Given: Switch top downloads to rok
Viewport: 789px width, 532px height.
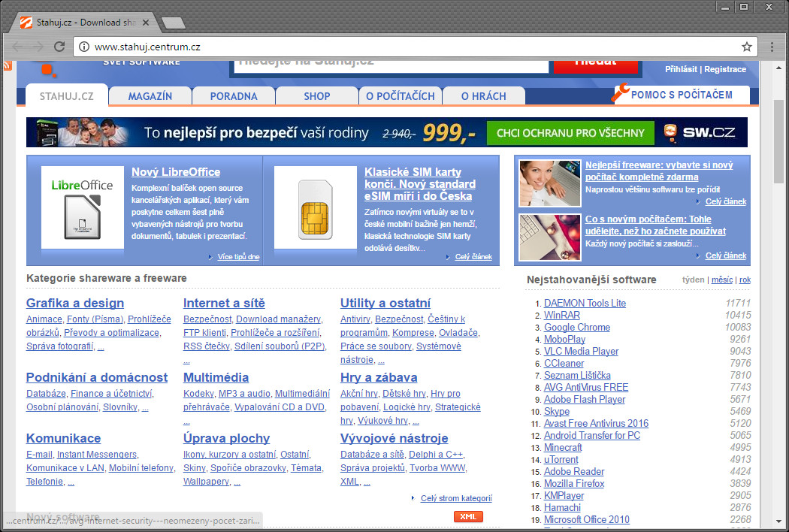Looking at the screenshot, I should [745, 280].
